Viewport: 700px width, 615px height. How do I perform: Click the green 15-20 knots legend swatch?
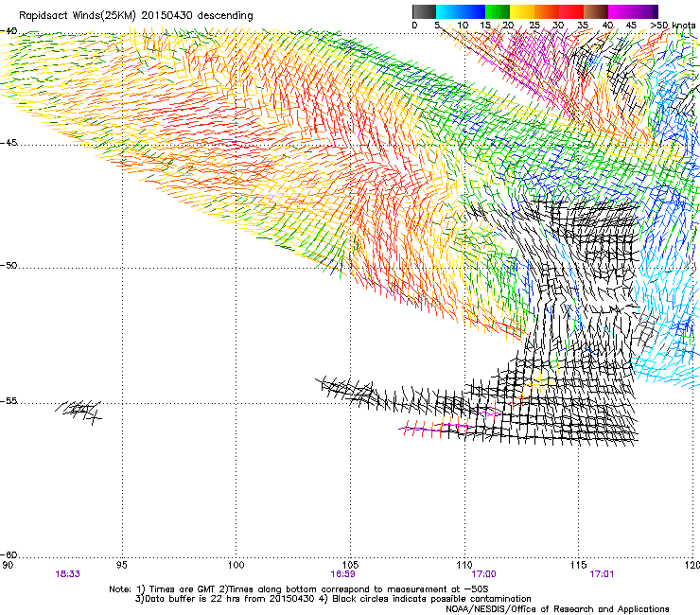point(498,11)
